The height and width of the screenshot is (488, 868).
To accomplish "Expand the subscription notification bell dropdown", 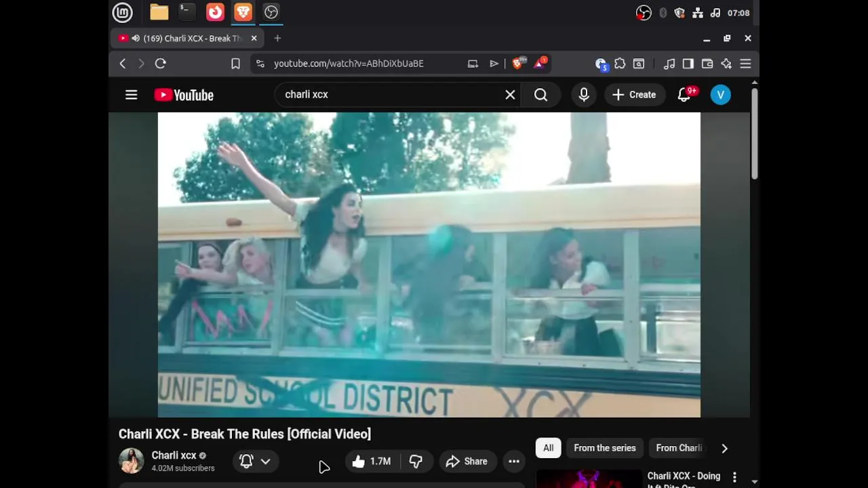I will pyautogui.click(x=255, y=462).
